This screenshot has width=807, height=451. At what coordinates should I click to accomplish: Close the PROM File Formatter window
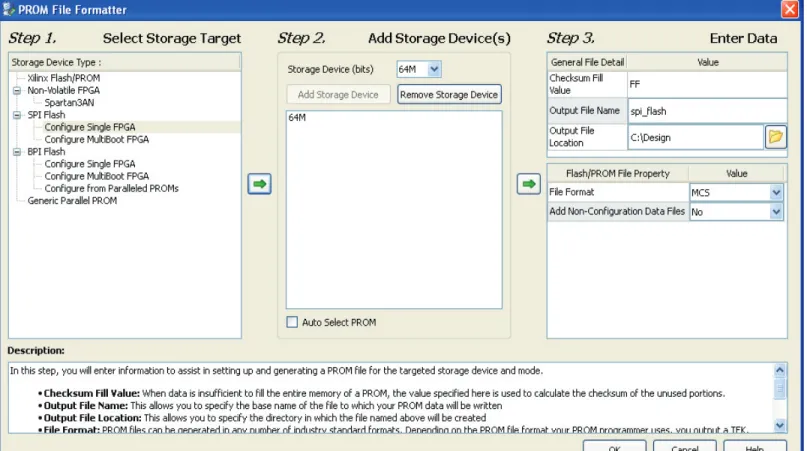click(790, 9)
